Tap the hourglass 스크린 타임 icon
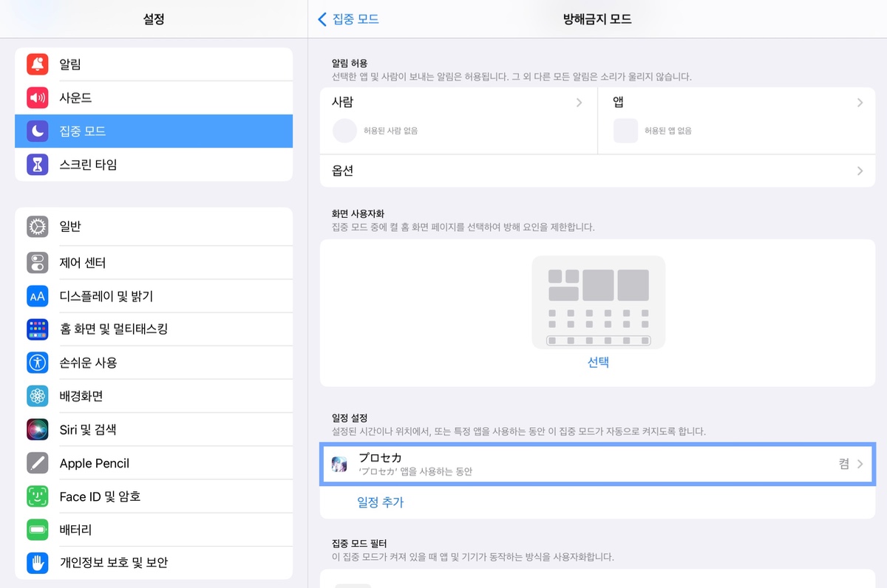This screenshot has height=588, width=887. point(38,164)
